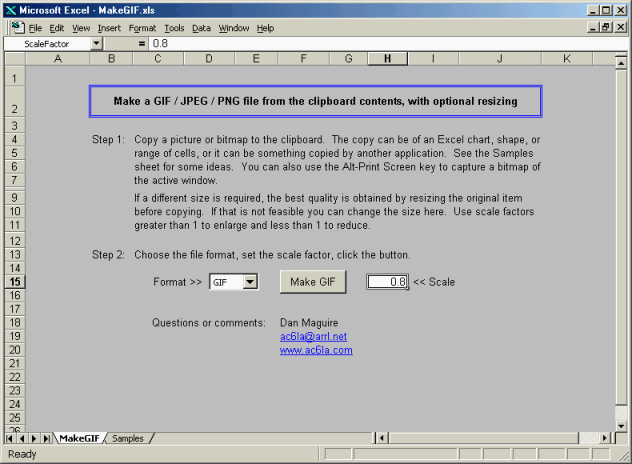Click the Excel icon in title bar
This screenshot has height=464, width=632.
(x=10, y=9)
